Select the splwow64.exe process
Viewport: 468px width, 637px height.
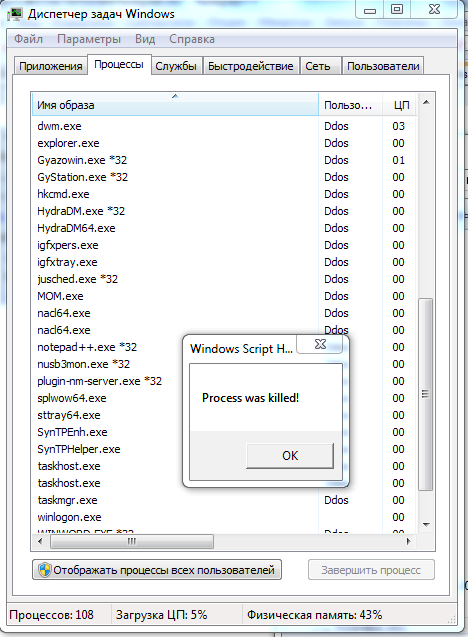[x=72, y=399]
